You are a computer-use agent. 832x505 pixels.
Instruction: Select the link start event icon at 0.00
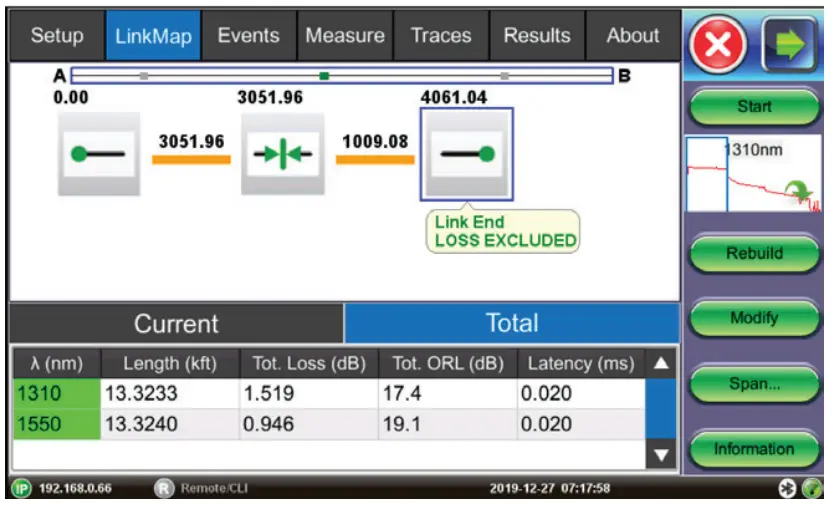point(99,154)
